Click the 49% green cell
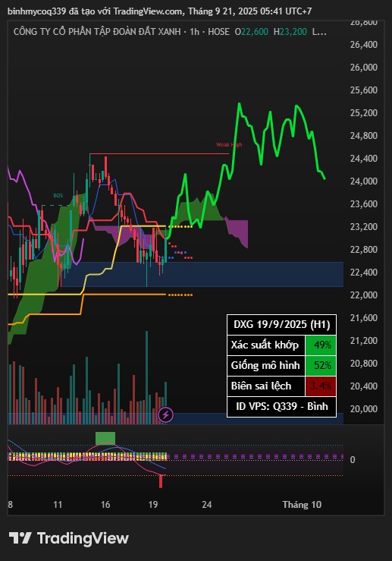This screenshot has width=392, height=561. (x=321, y=345)
